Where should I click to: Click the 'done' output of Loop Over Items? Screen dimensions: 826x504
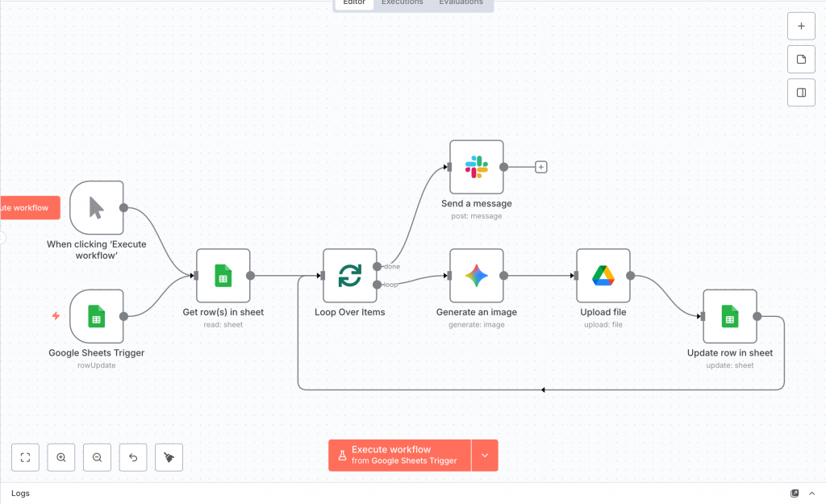pyautogui.click(x=378, y=266)
